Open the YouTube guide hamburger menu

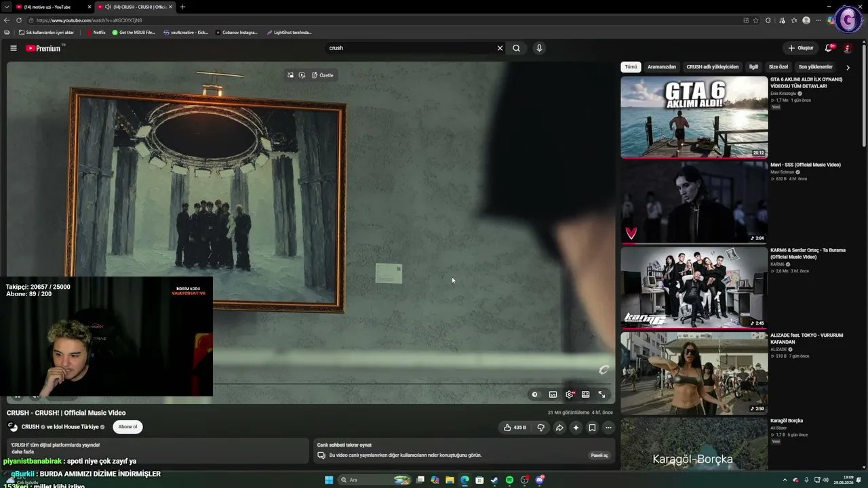(x=13, y=48)
